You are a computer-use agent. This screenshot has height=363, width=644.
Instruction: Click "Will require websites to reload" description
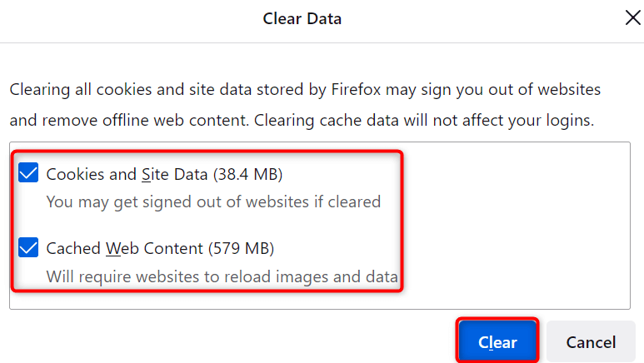221,276
